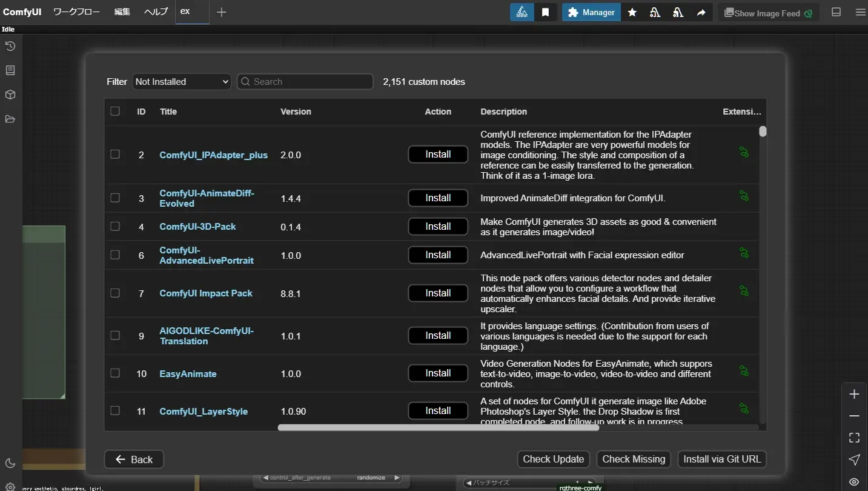Open the ComfyUI-AnimateDiff-Evolved title link

[207, 198]
